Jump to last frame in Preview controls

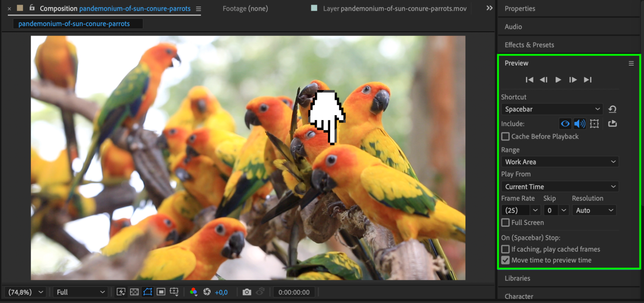[x=588, y=80]
